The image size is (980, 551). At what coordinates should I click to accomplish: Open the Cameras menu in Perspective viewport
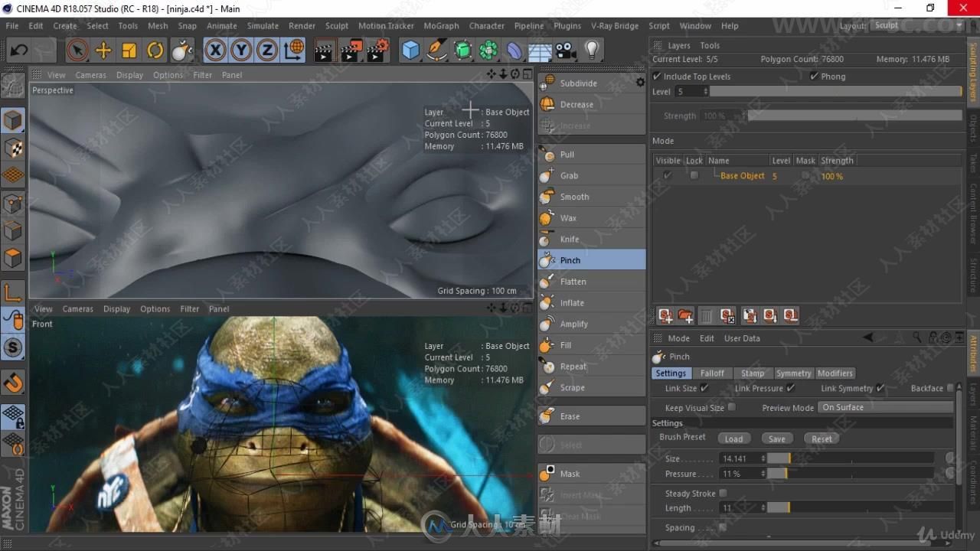[90, 75]
